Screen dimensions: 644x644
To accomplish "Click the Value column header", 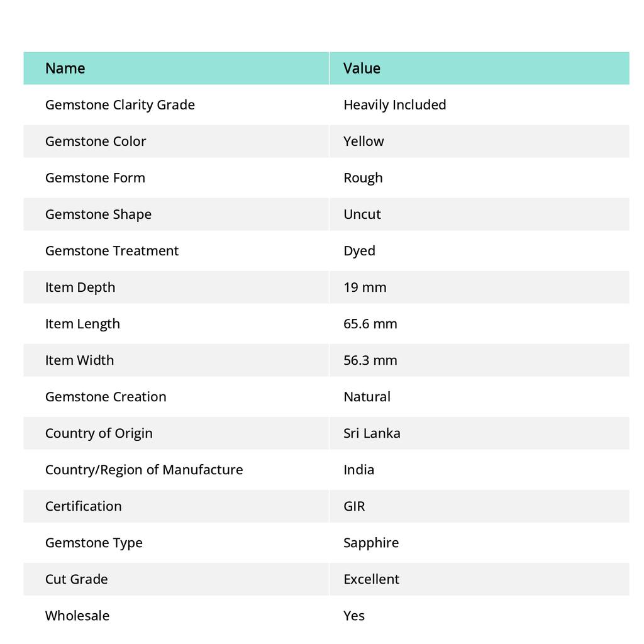I will tap(362, 69).
